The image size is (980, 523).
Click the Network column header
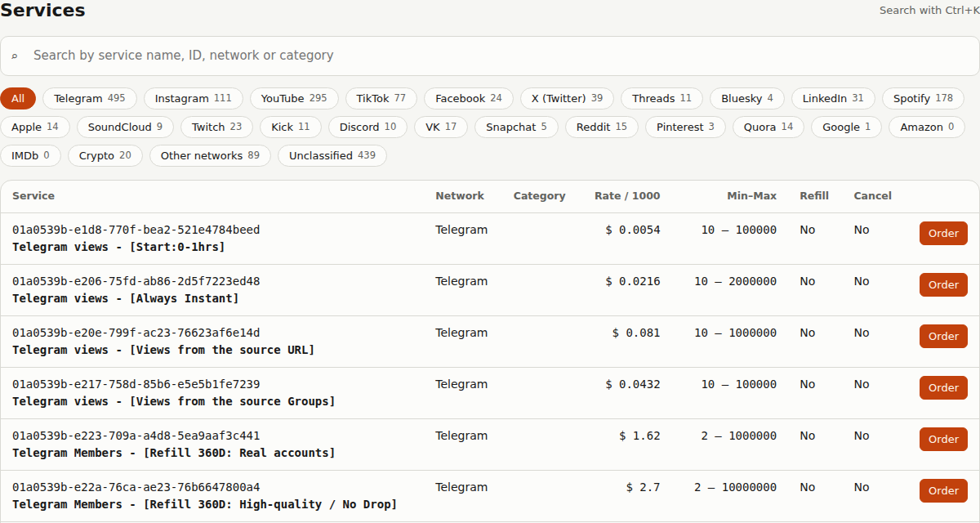tap(460, 196)
